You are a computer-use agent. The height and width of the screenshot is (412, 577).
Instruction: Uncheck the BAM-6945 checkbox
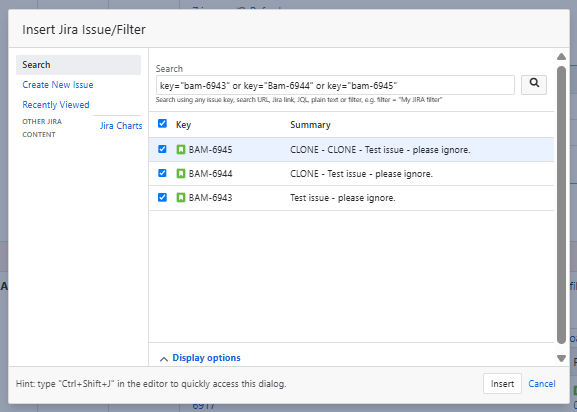162,149
